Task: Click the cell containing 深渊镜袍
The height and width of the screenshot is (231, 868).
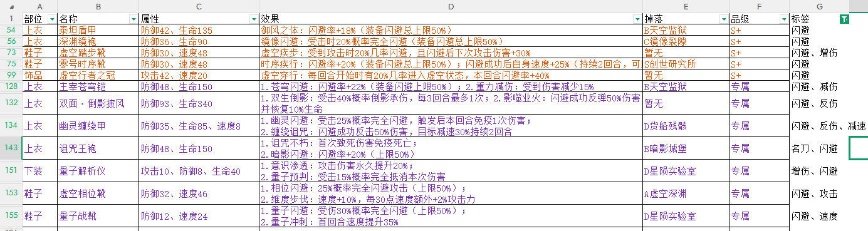Action: (x=98, y=41)
